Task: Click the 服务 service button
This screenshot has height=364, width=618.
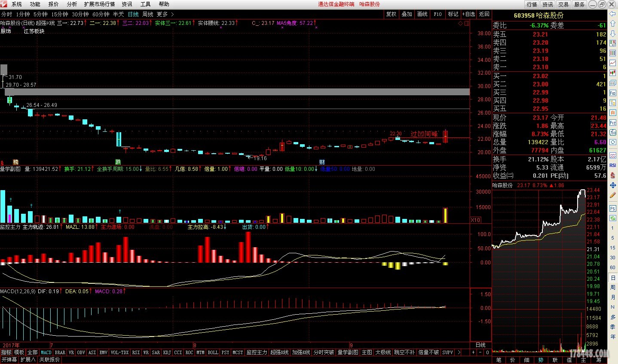Action: [579, 4]
